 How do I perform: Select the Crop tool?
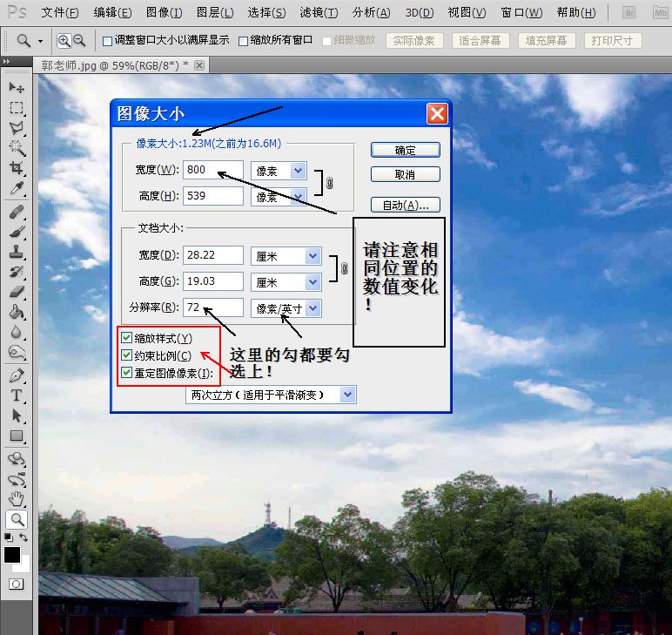coord(17,167)
